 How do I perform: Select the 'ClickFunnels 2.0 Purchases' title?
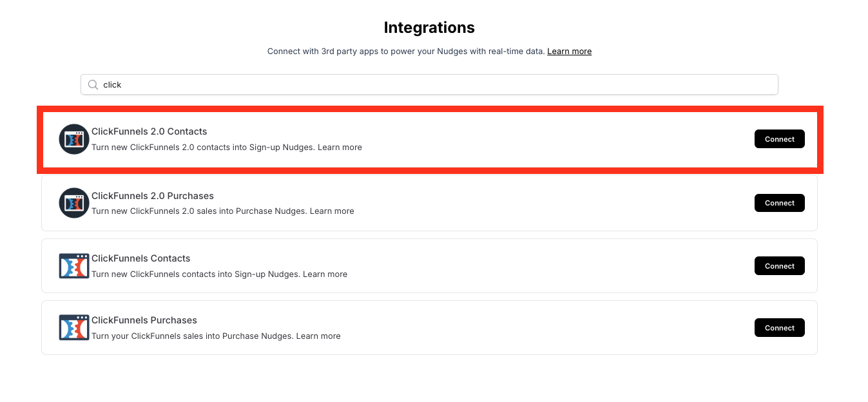click(x=153, y=196)
